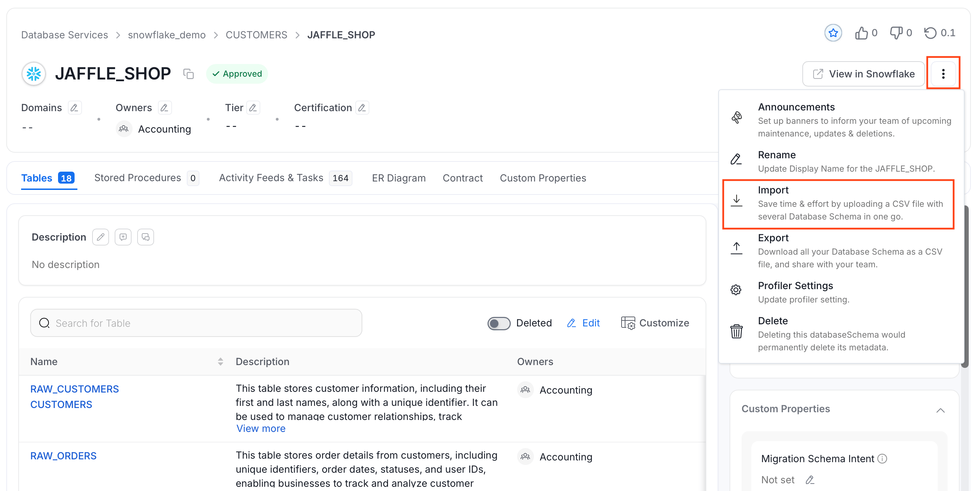
Task: Downvote with the thumbs down icon
Action: (896, 33)
